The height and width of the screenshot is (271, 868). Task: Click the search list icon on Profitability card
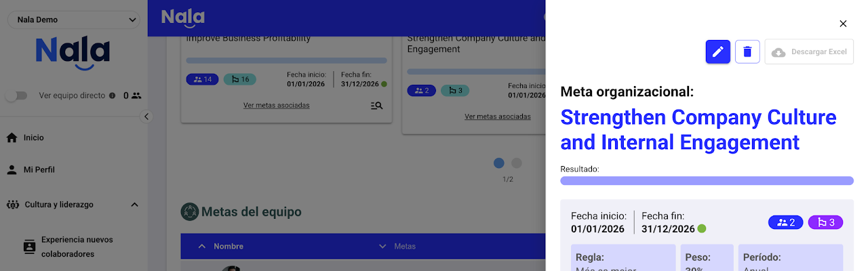pyautogui.click(x=377, y=105)
